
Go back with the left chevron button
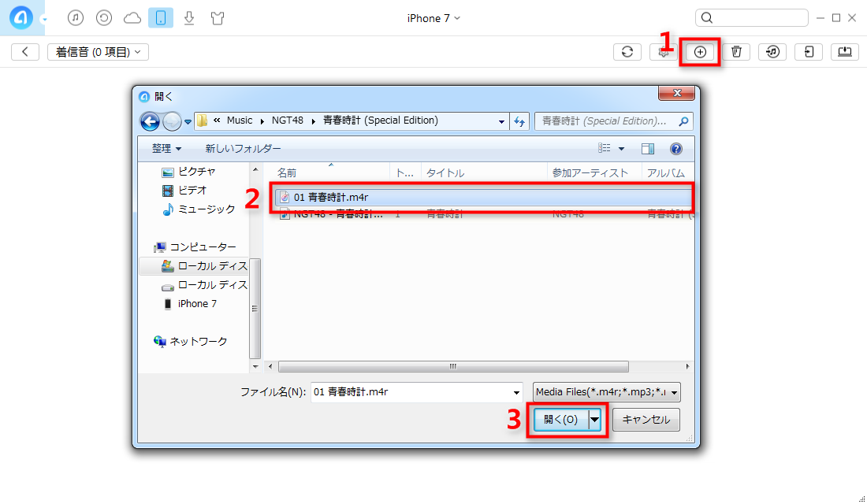[x=25, y=52]
